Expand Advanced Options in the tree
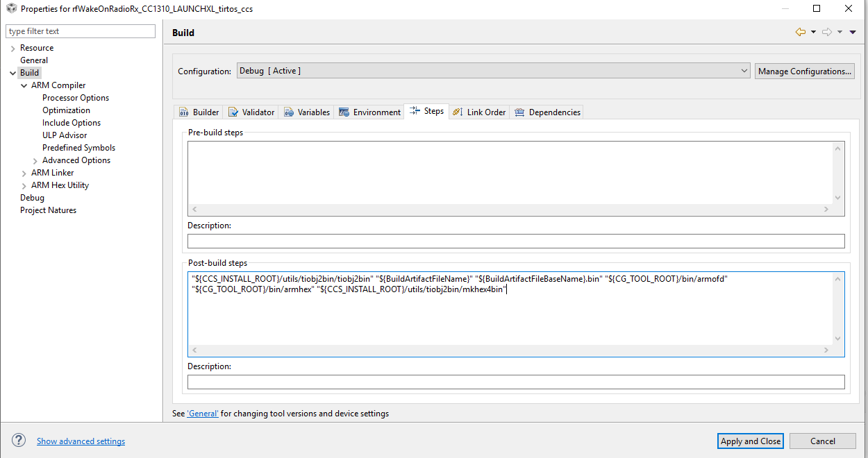The image size is (868, 458). (35, 160)
